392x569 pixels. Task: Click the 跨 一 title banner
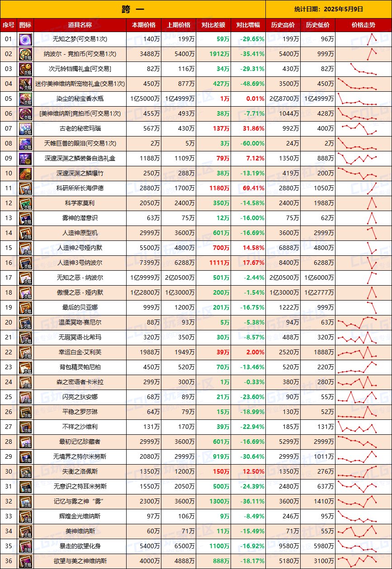[132, 9]
